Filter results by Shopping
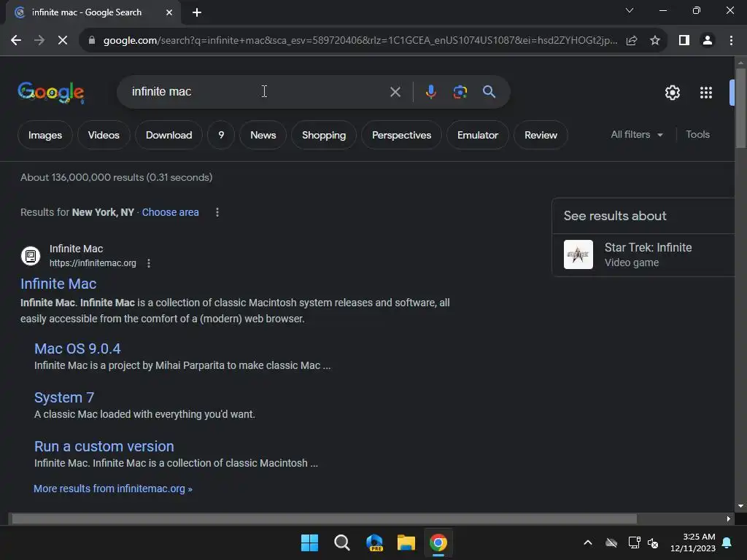 click(x=324, y=135)
